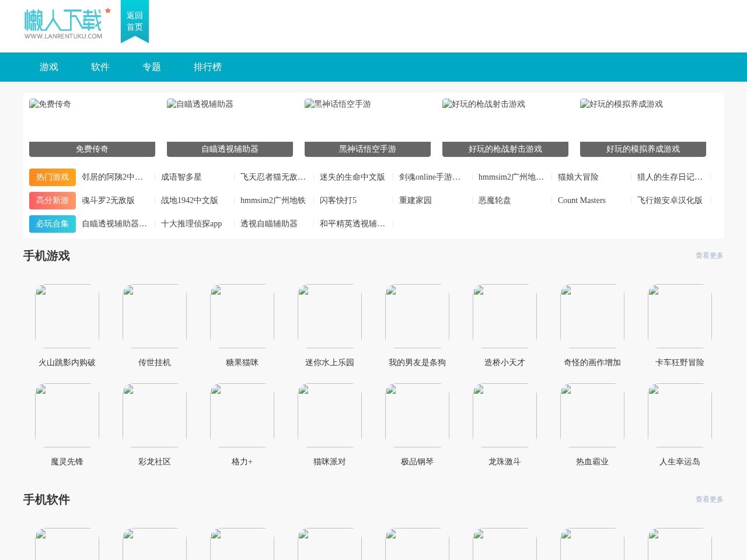
Task: Click the 返回首页 ribbon button
Action: [x=135, y=22]
